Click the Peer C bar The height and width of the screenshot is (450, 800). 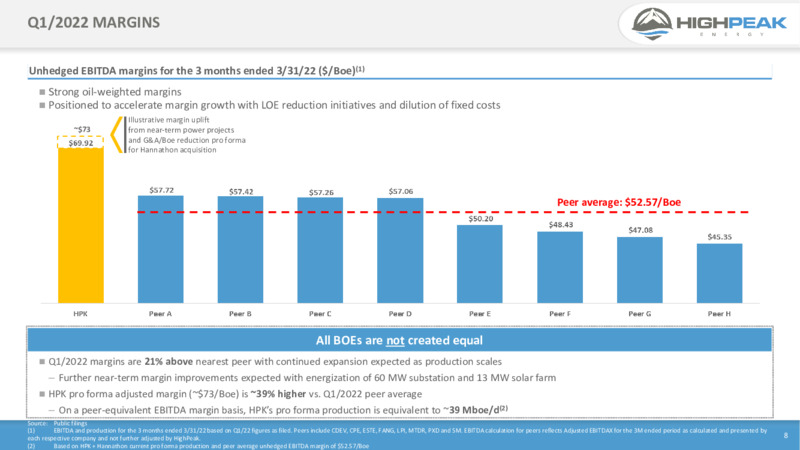[320, 251]
